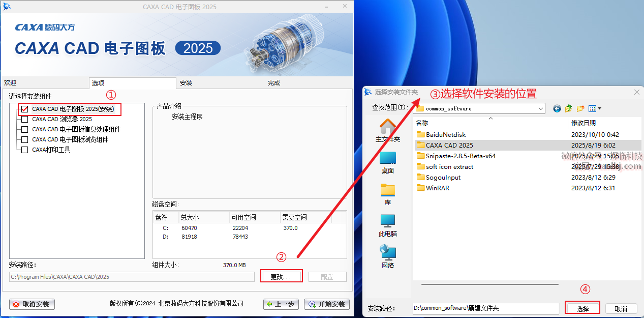This screenshot has width=644, height=318.
Task: Select the CAXA CAD 2025 folder
Action: [x=449, y=146]
